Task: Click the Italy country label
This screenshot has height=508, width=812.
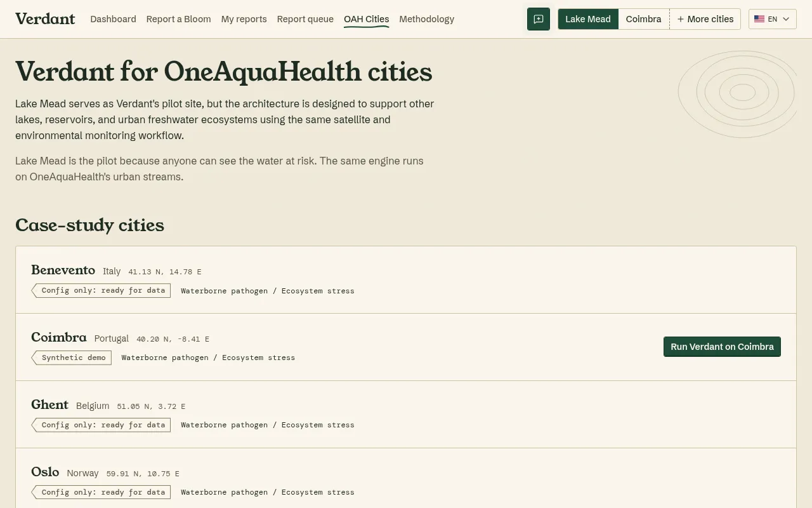Action: tap(112, 271)
